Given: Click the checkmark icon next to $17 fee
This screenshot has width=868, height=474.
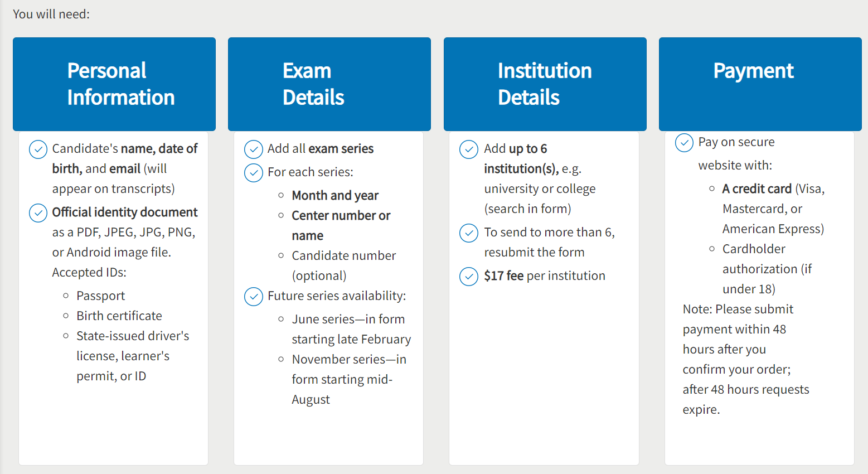Looking at the screenshot, I should pyautogui.click(x=469, y=277).
